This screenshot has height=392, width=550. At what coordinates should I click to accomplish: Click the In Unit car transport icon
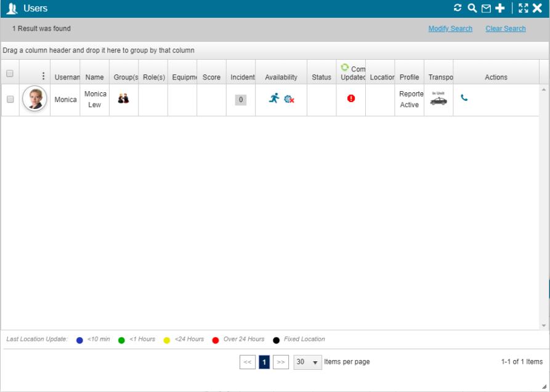tap(439, 99)
